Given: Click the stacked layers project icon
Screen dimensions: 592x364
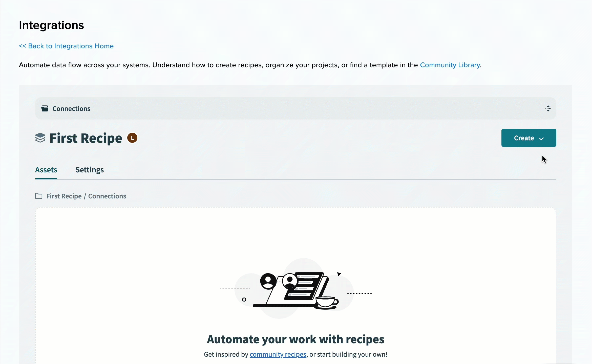Looking at the screenshot, I should tap(40, 138).
